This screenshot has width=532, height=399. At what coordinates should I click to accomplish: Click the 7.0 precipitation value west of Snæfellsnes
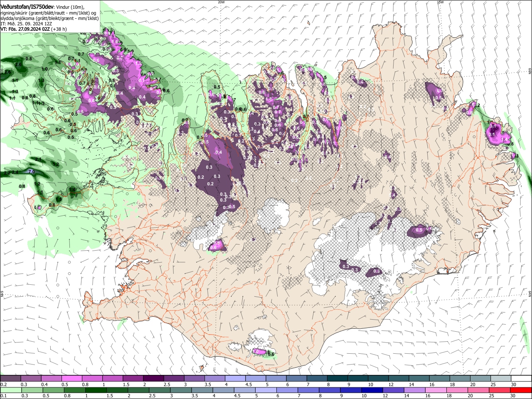[x=32, y=171]
